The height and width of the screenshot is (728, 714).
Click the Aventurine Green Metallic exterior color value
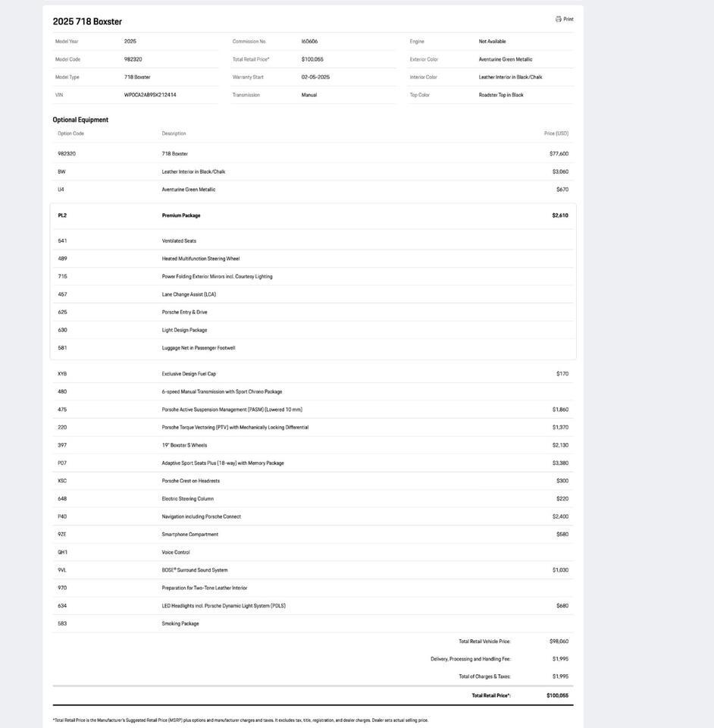pyautogui.click(x=506, y=59)
